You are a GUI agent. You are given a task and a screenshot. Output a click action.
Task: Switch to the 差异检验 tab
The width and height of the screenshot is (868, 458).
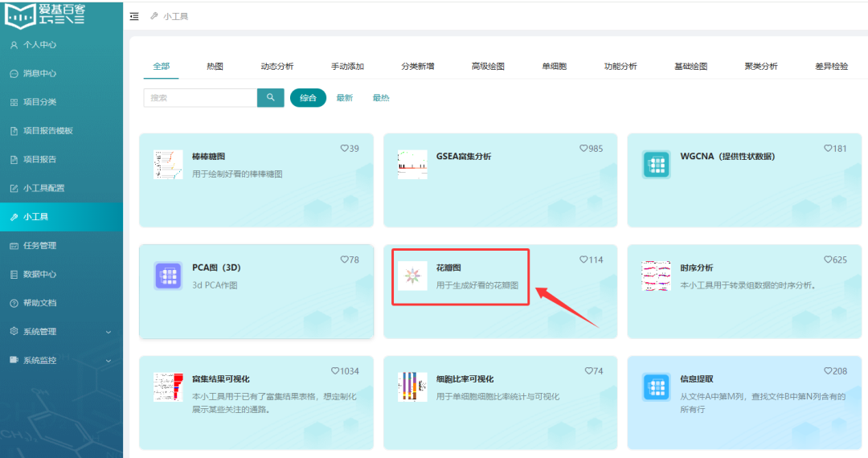(831, 67)
